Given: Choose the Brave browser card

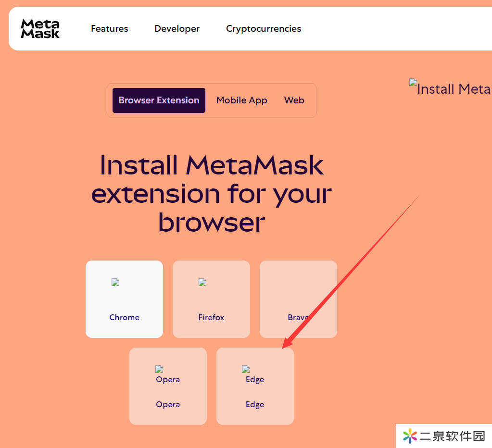Looking at the screenshot, I should click(298, 299).
